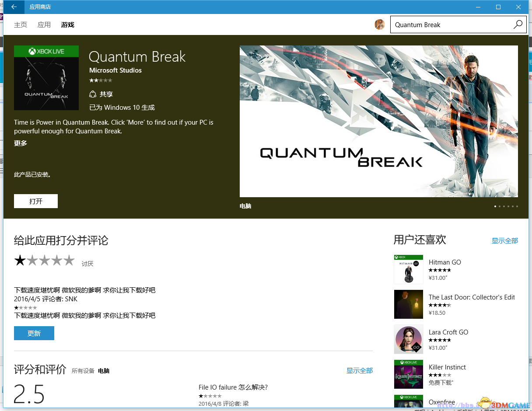Click the ¥18.50 price of The Last Door
The width and height of the screenshot is (532, 411).
click(x=437, y=313)
